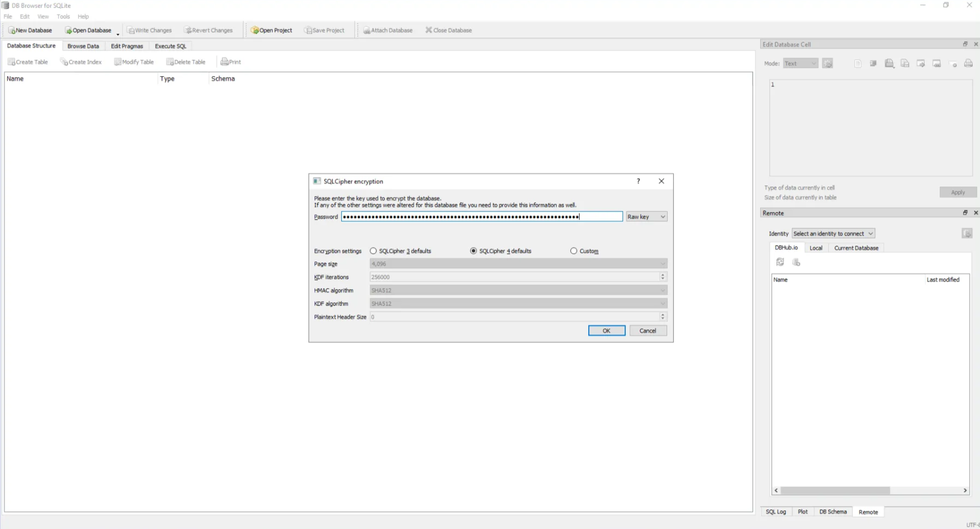This screenshot has height=529, width=980.
Task: Click the New Database toolbar button
Action: (x=30, y=30)
